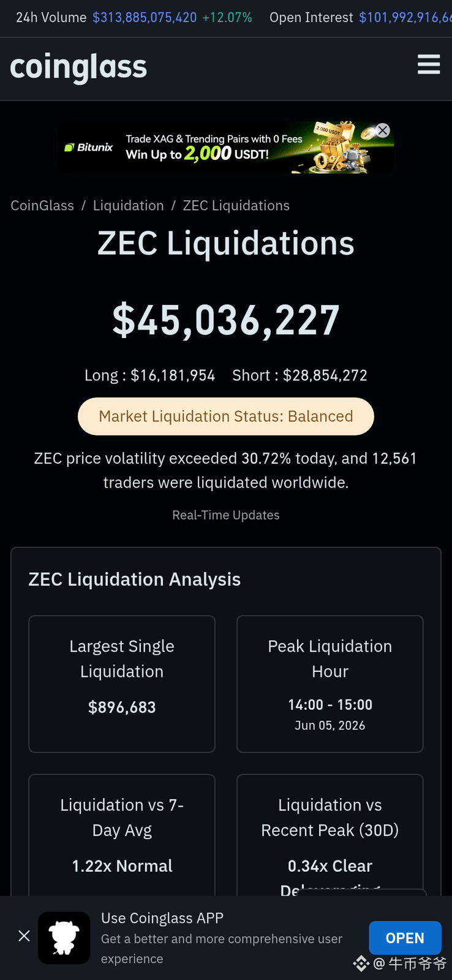
Task: Click the coinglass logo
Action: coord(78,67)
